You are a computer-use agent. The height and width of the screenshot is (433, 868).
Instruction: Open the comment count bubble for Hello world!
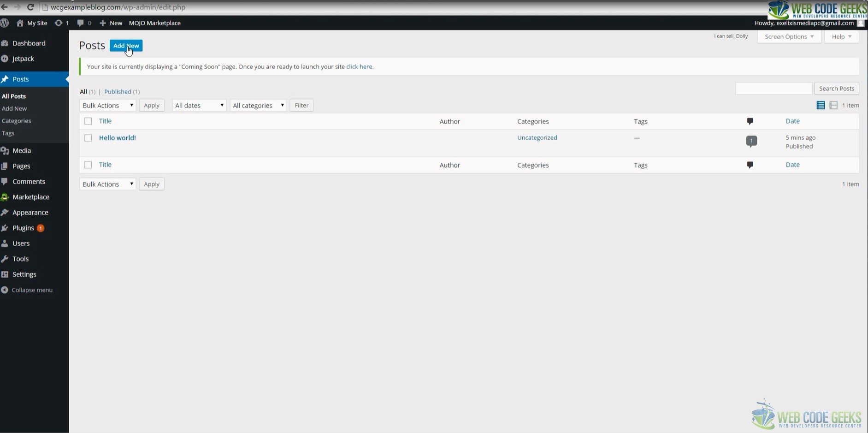tap(751, 141)
